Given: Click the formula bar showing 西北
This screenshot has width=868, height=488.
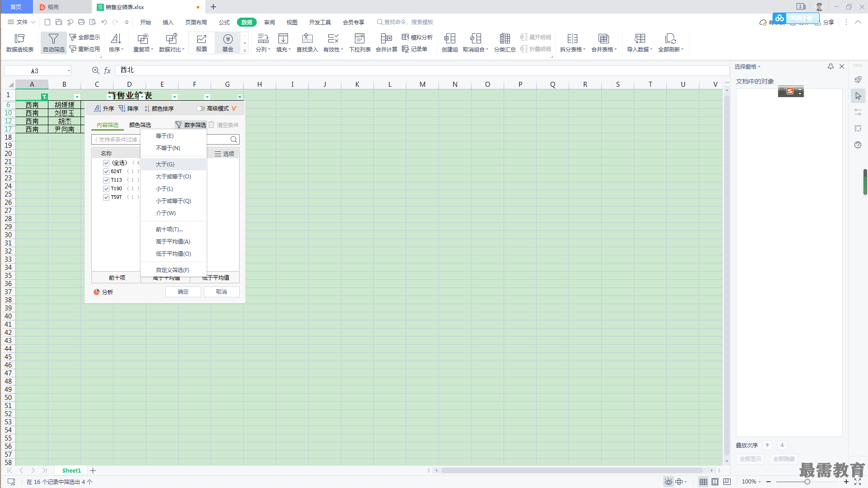Looking at the screenshot, I should 422,70.
